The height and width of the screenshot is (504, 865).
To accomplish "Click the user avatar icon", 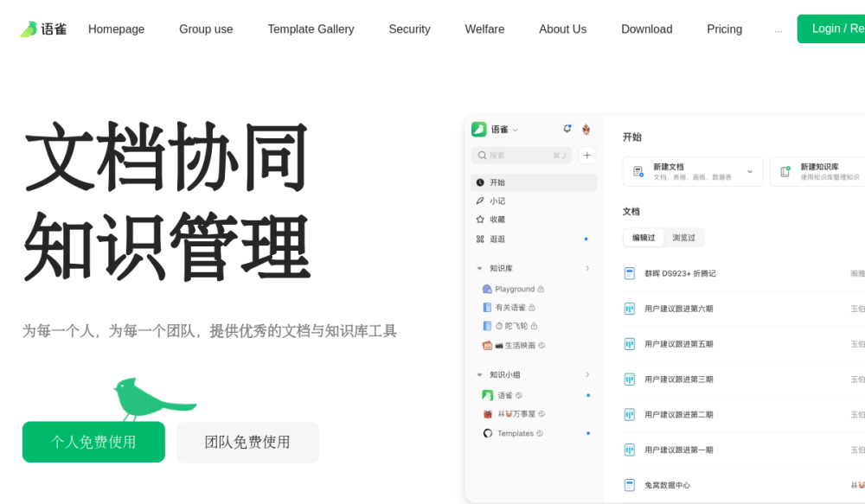I will click(x=586, y=130).
